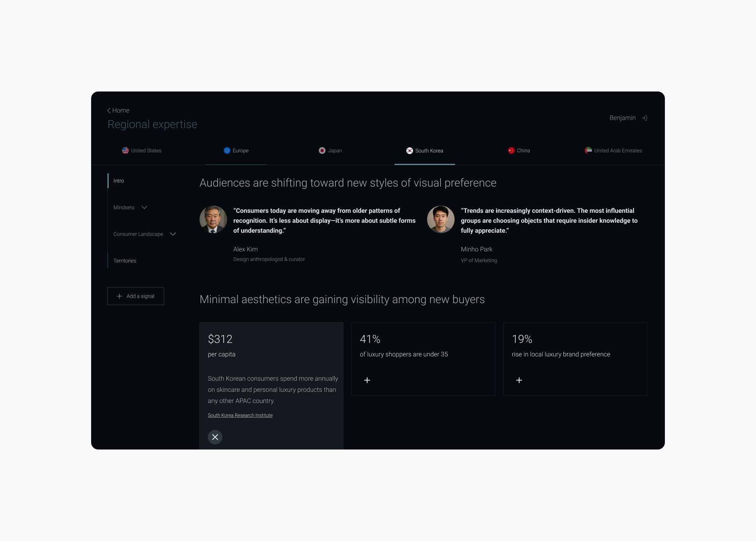
Task: Select the South Korea tab label
Action: pos(429,151)
